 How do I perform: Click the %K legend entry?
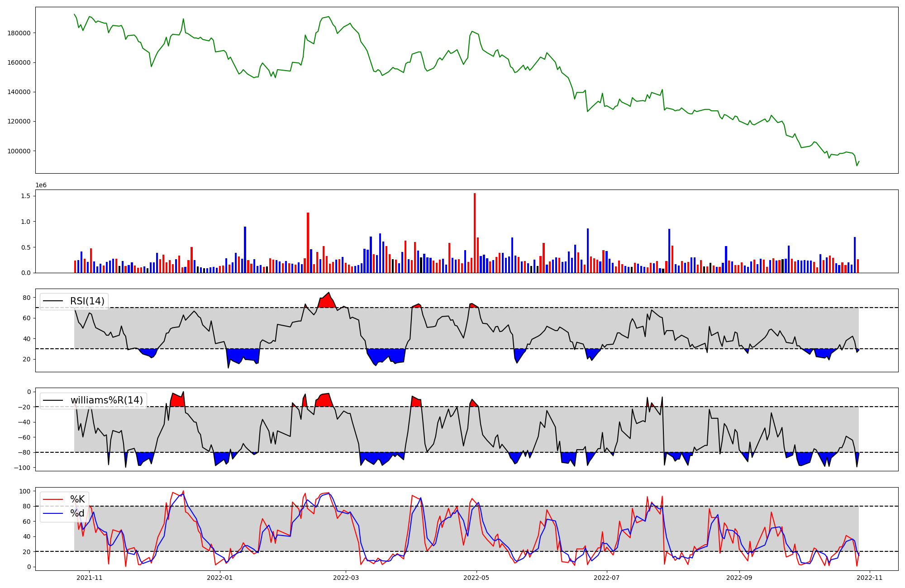click(77, 499)
